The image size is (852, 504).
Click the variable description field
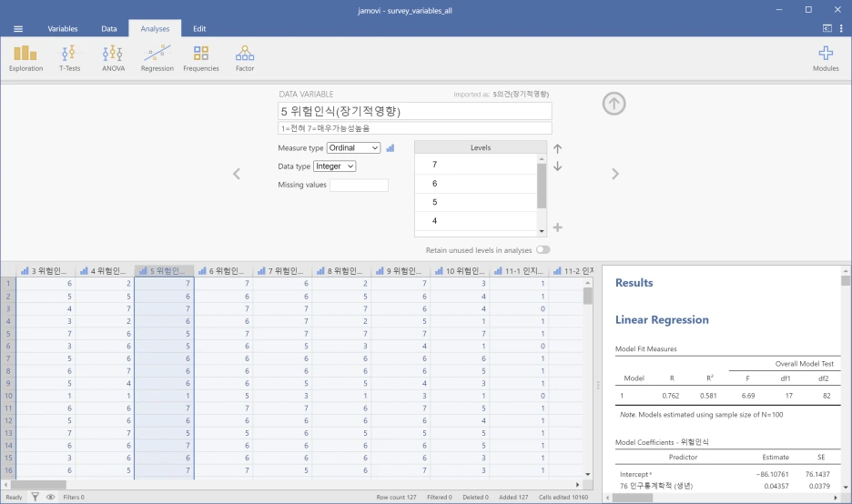[414, 128]
